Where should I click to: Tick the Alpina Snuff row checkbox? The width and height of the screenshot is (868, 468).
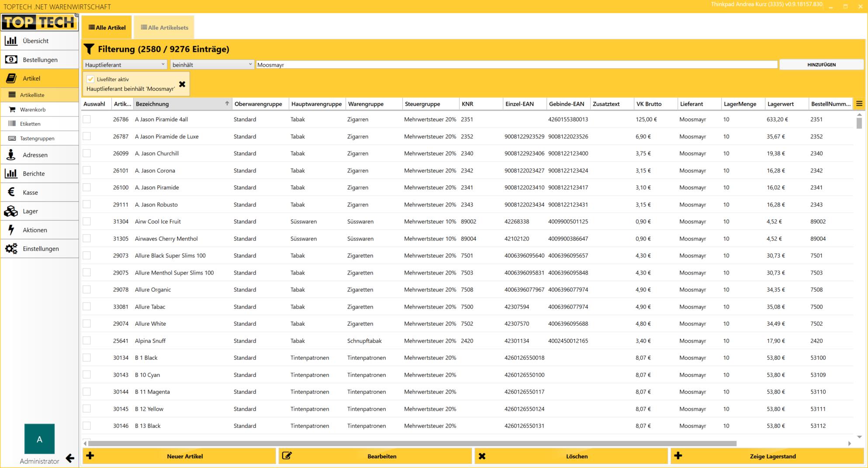point(87,341)
